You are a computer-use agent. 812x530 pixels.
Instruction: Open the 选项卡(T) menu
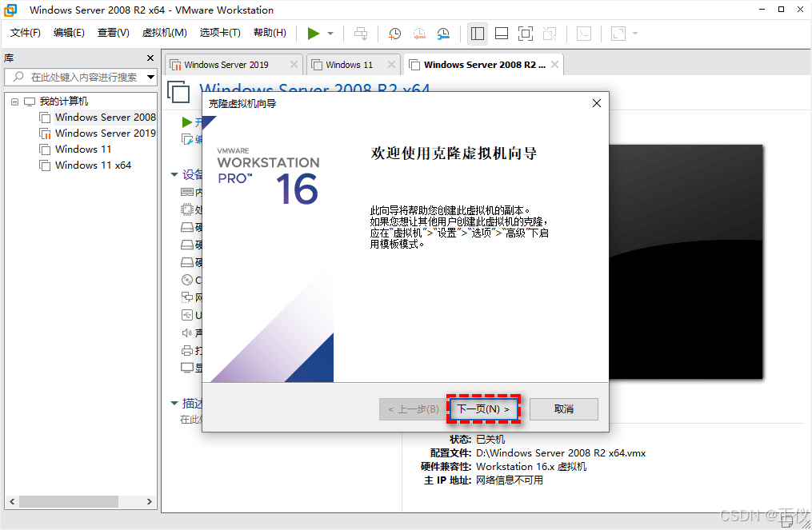tap(220, 33)
